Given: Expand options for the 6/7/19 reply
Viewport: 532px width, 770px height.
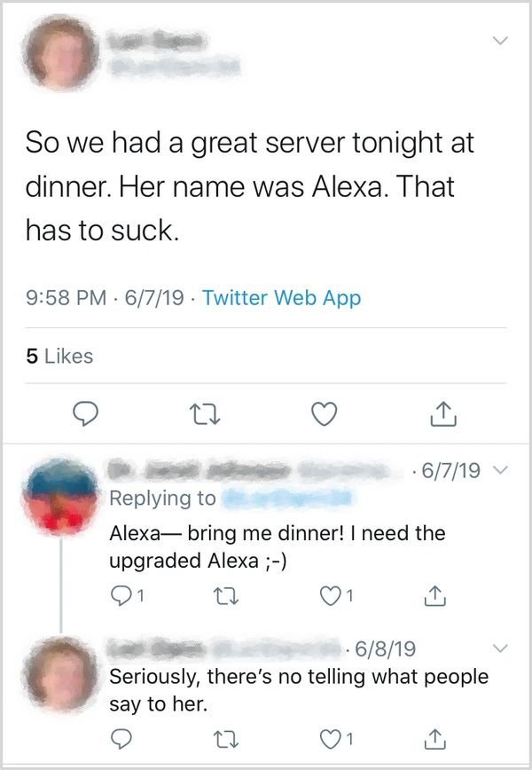Looking at the screenshot, I should tap(501, 470).
